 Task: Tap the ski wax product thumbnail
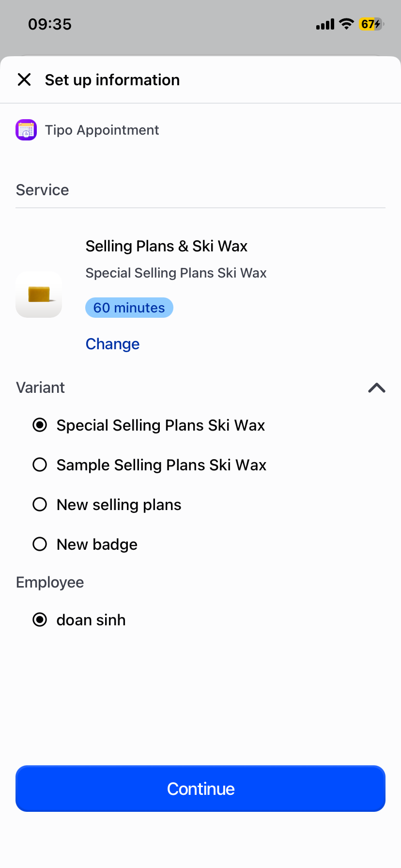(39, 294)
